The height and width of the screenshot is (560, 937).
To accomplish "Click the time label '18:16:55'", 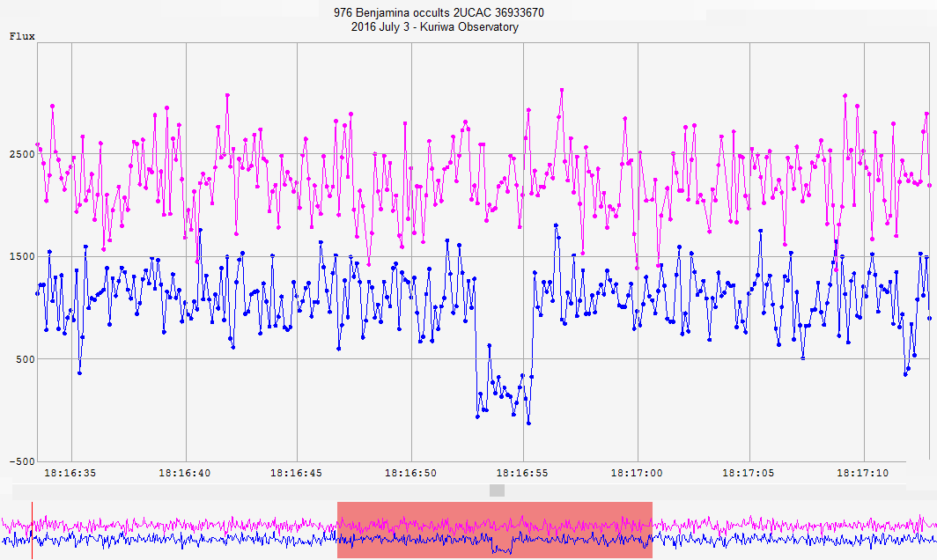I will [522, 474].
